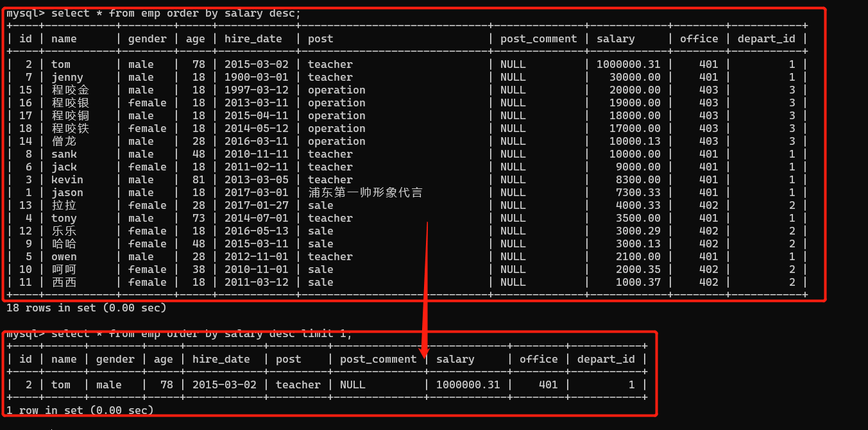Image resolution: width=868 pixels, height=430 pixels.
Task: Click salary value '3500.00'
Action: (638, 218)
